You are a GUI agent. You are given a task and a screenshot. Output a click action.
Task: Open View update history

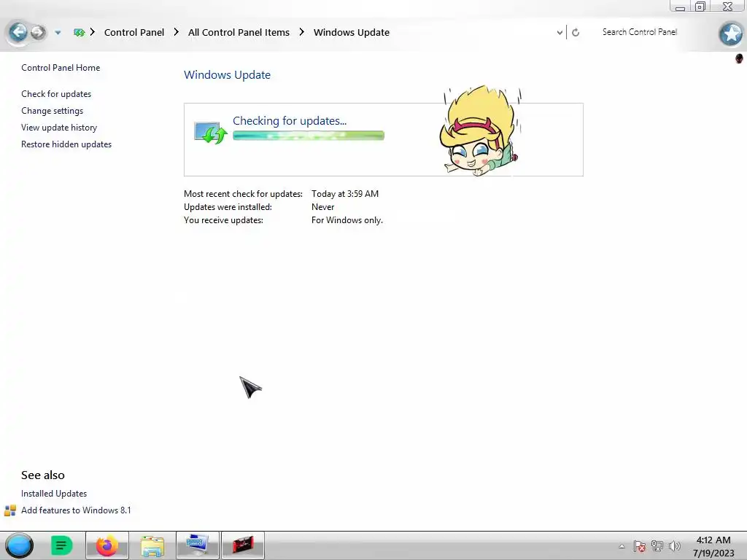point(59,127)
